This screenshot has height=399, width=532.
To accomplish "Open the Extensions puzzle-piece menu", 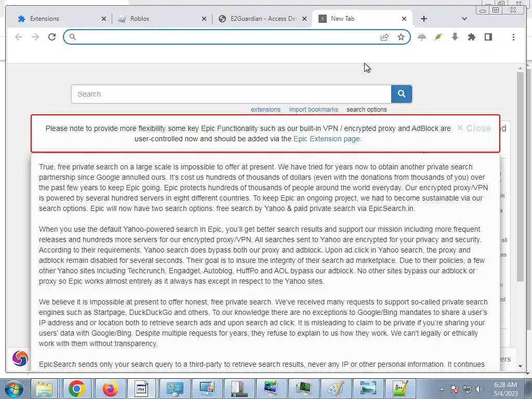I will point(472,37).
